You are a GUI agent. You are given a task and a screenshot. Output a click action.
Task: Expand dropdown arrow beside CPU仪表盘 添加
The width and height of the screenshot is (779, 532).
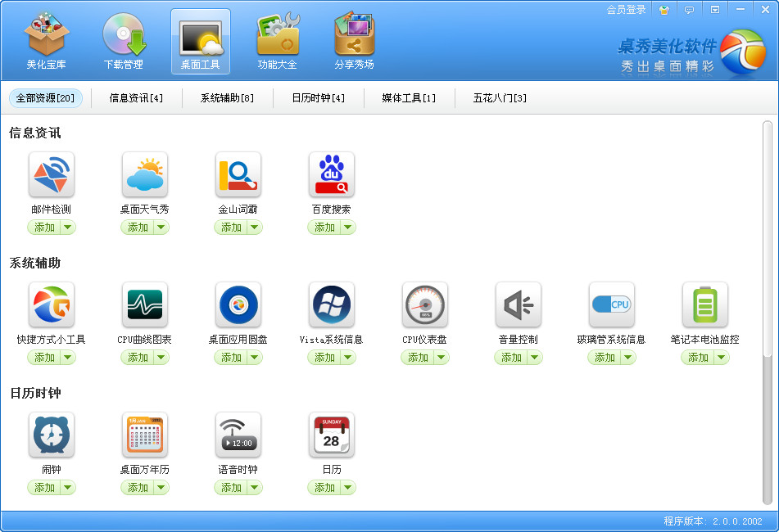pyautogui.click(x=441, y=358)
